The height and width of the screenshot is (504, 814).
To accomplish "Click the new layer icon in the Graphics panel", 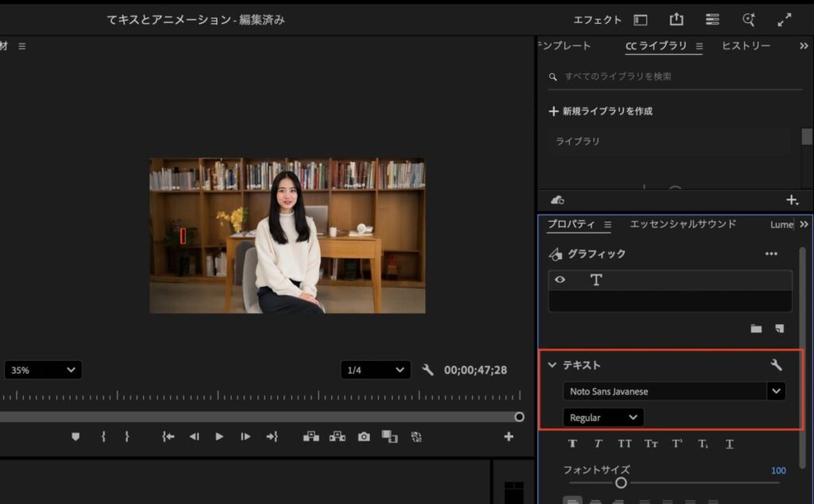I will 779,328.
